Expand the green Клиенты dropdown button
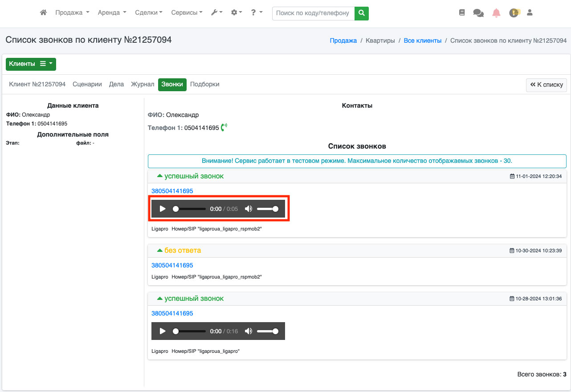 [31, 64]
